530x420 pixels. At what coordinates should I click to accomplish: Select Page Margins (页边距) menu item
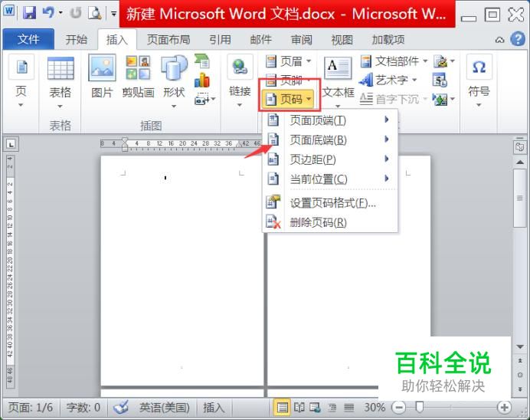point(329,159)
